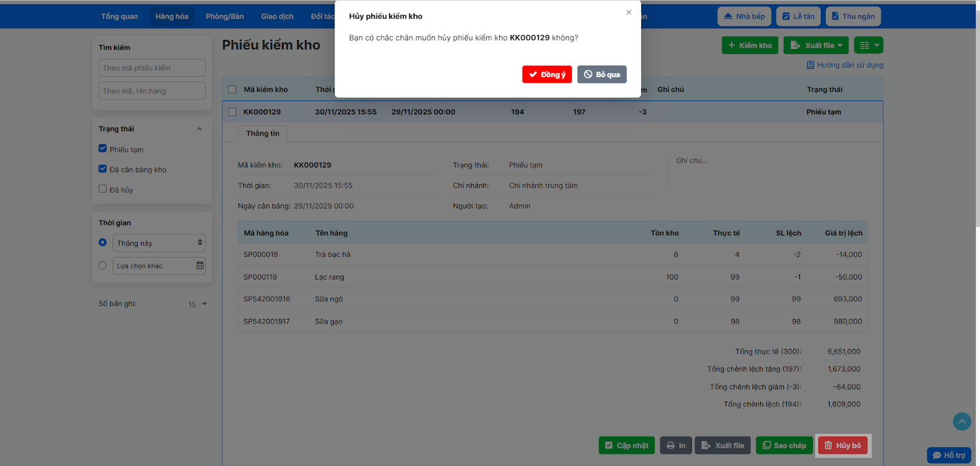This screenshot has width=980, height=466.
Task: Select the Trà bạc hà item name
Action: (333, 254)
